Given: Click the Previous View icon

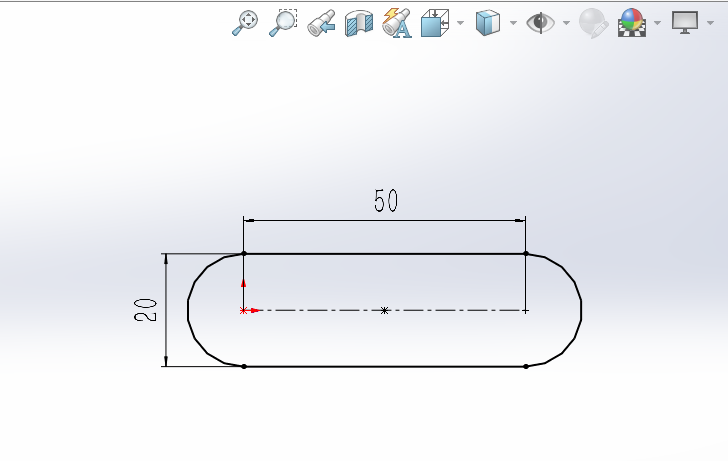Looking at the screenshot, I should click(321, 23).
